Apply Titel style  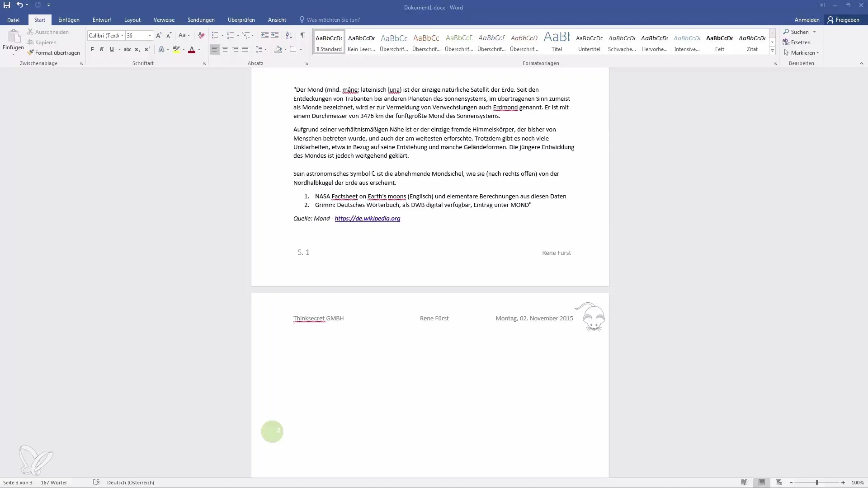point(557,42)
